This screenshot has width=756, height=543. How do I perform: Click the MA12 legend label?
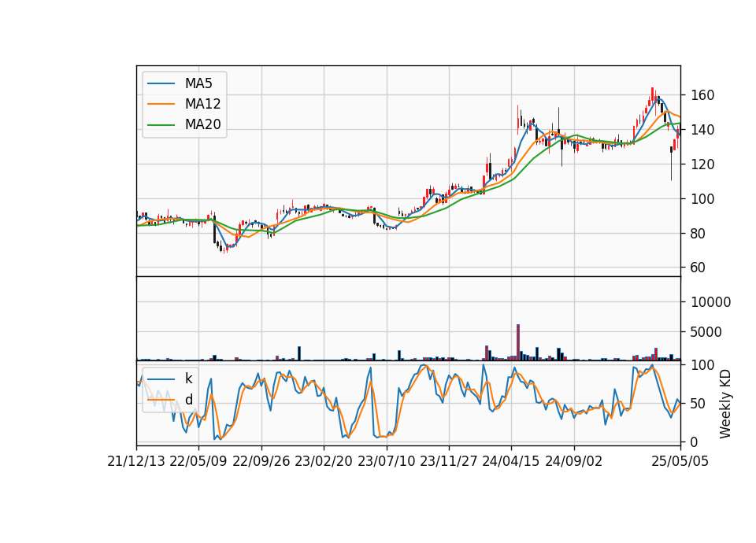pos(202,104)
